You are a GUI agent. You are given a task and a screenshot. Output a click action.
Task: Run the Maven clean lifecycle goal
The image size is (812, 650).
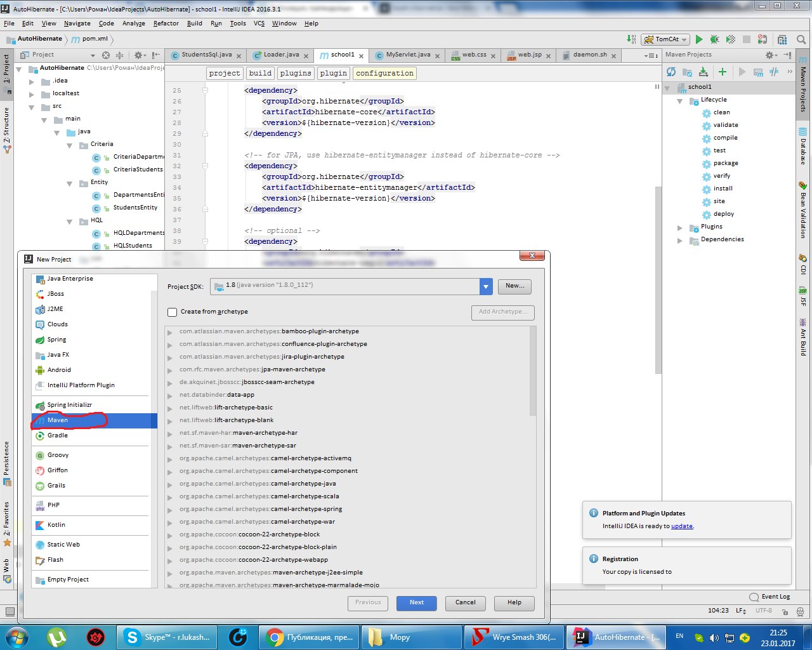coord(722,112)
